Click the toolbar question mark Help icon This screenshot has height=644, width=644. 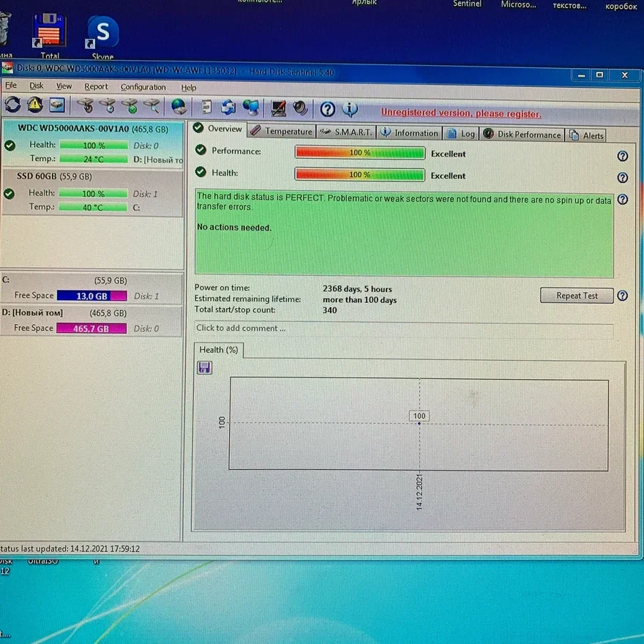[327, 109]
